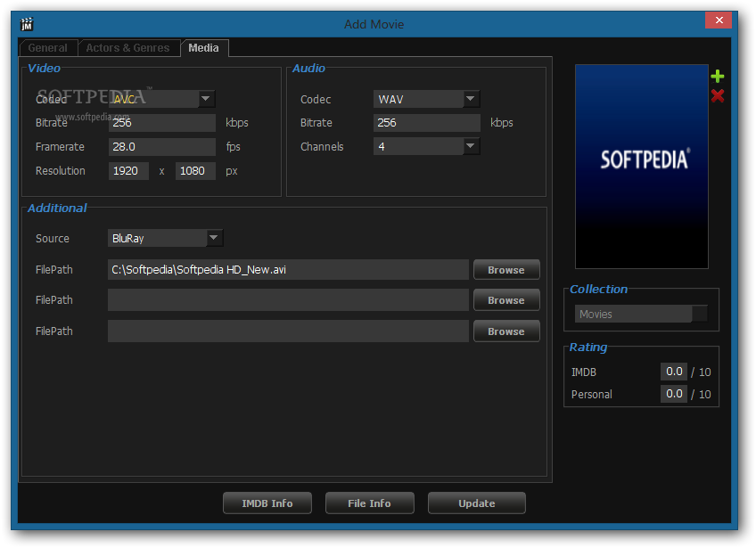Click the Source label

tap(52, 238)
